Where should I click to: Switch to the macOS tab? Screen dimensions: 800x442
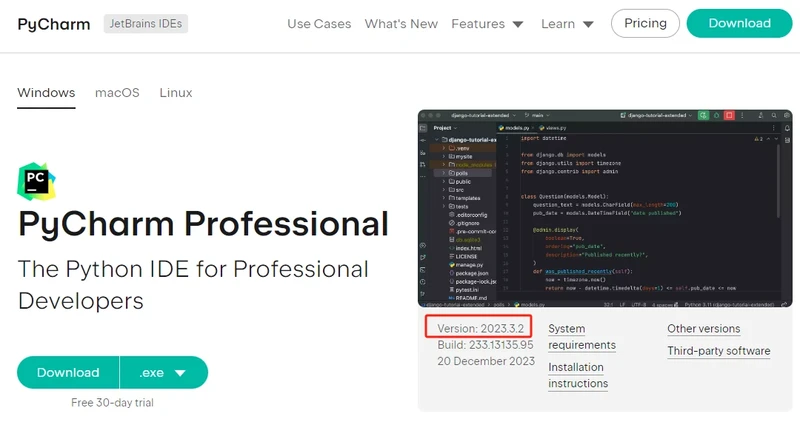tap(117, 93)
